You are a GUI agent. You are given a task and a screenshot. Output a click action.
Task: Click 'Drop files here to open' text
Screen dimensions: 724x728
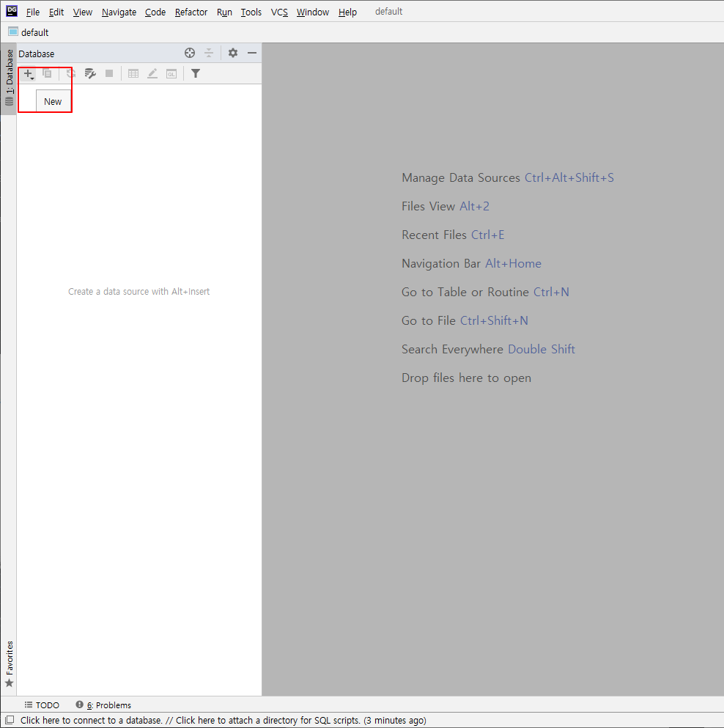pyautogui.click(x=466, y=378)
